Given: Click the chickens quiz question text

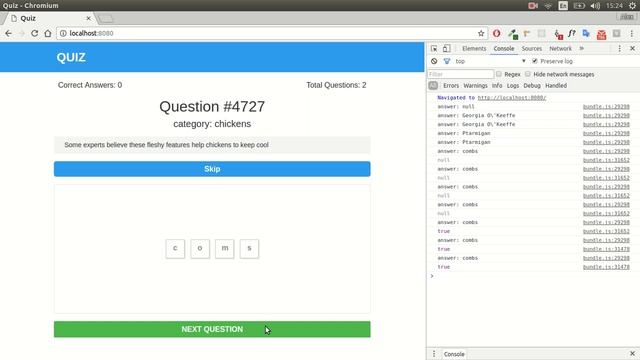Looking at the screenshot, I should pos(167,145).
